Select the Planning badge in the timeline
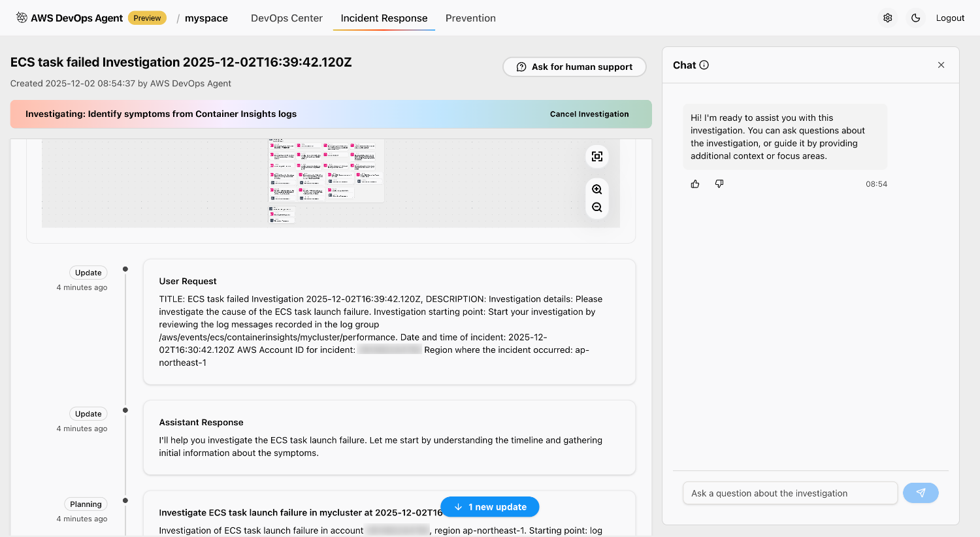 [x=86, y=504]
